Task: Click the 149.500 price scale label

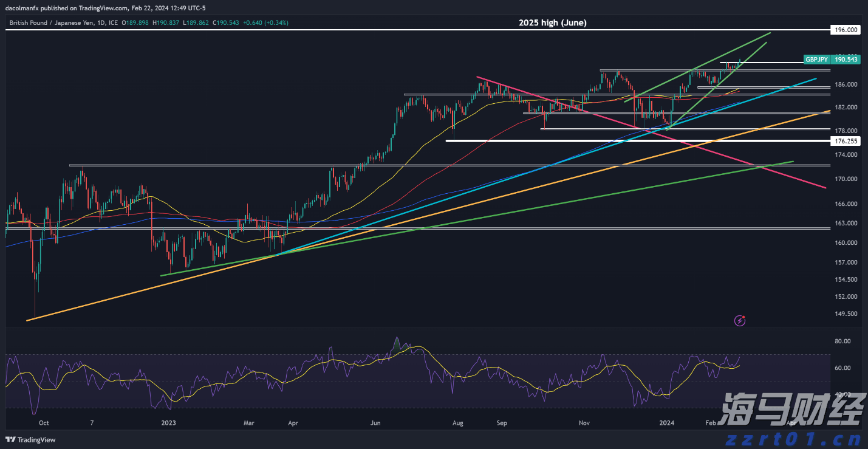Action: tap(846, 314)
